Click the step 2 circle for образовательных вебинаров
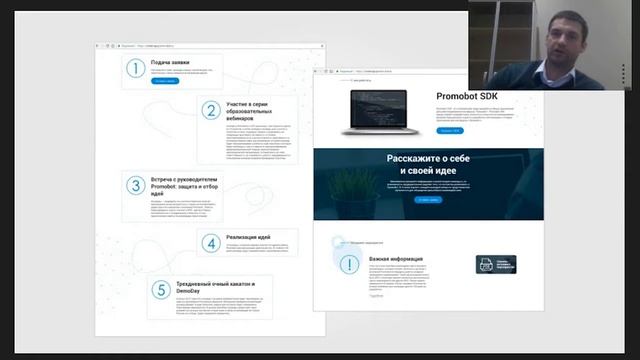640x360 pixels. [211, 110]
